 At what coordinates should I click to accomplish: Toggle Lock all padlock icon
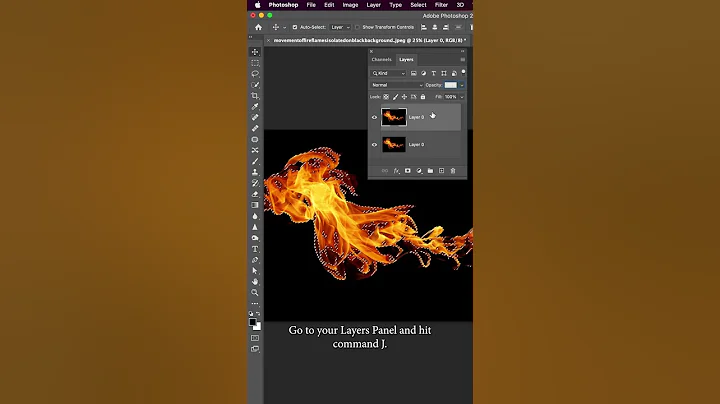(x=423, y=97)
